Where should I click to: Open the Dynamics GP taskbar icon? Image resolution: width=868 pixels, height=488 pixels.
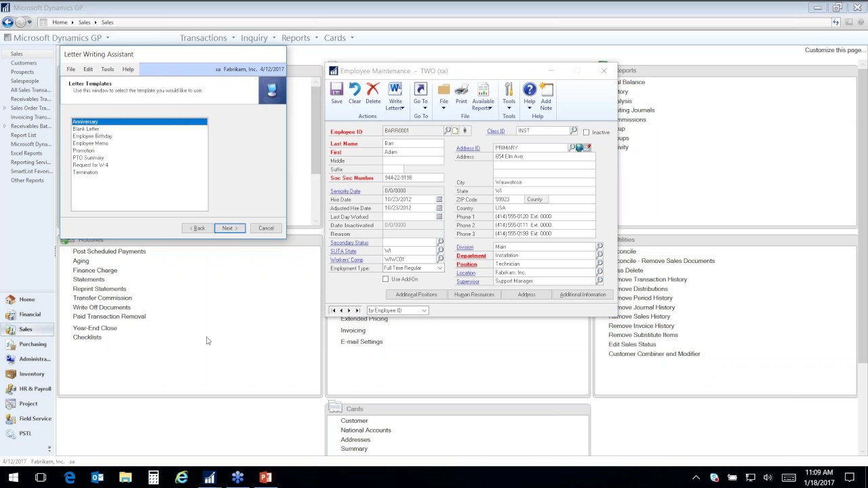(x=210, y=478)
